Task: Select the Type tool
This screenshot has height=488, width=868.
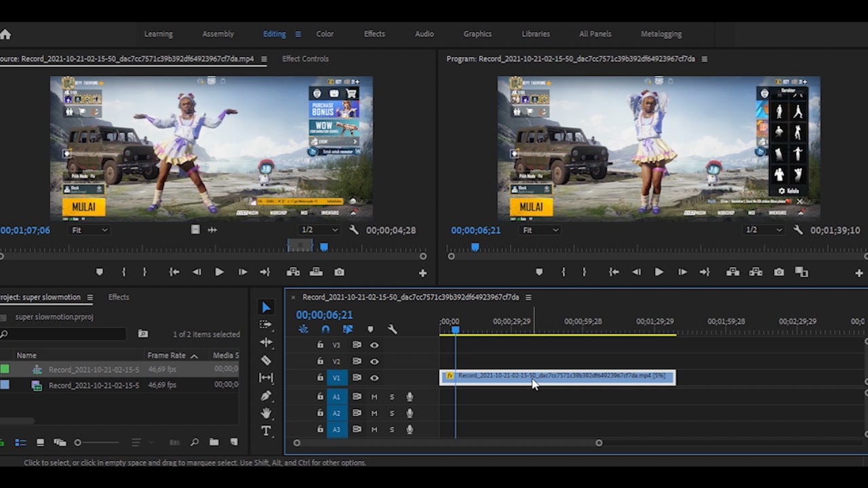Action: [x=266, y=430]
